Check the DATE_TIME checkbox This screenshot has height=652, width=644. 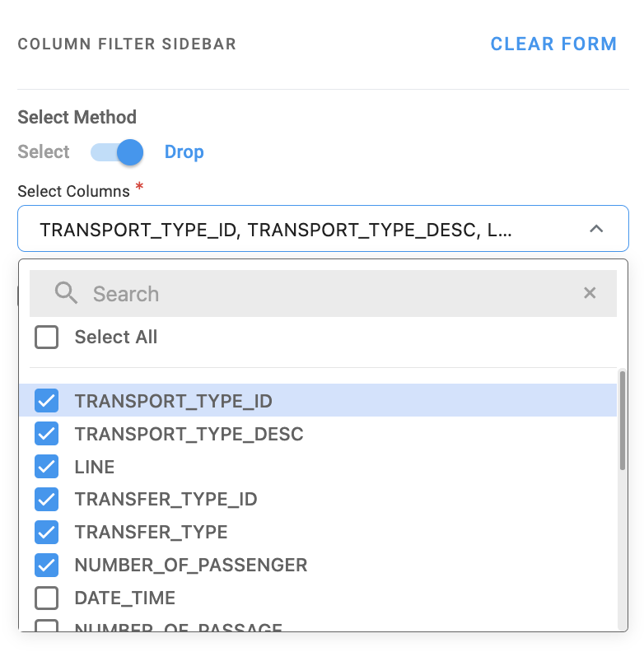coord(47,598)
